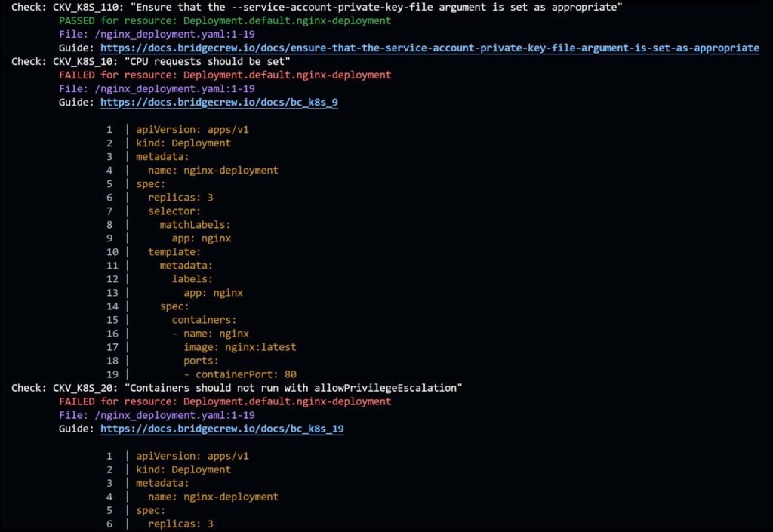Open the service-account-private-key-file guide link

coord(430,48)
